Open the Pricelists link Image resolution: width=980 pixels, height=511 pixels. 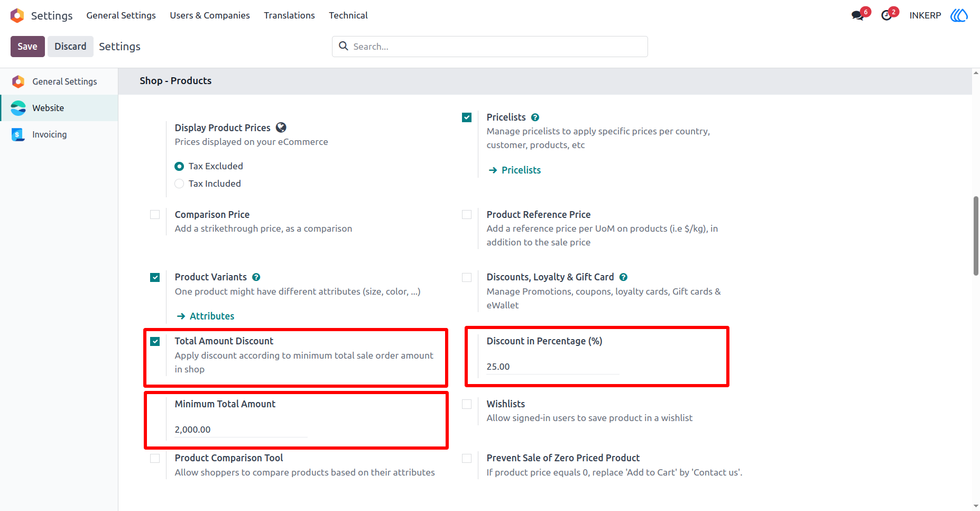521,170
